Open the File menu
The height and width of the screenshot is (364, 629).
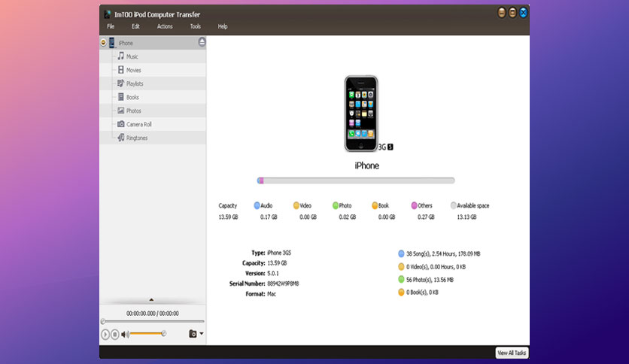pyautogui.click(x=111, y=26)
